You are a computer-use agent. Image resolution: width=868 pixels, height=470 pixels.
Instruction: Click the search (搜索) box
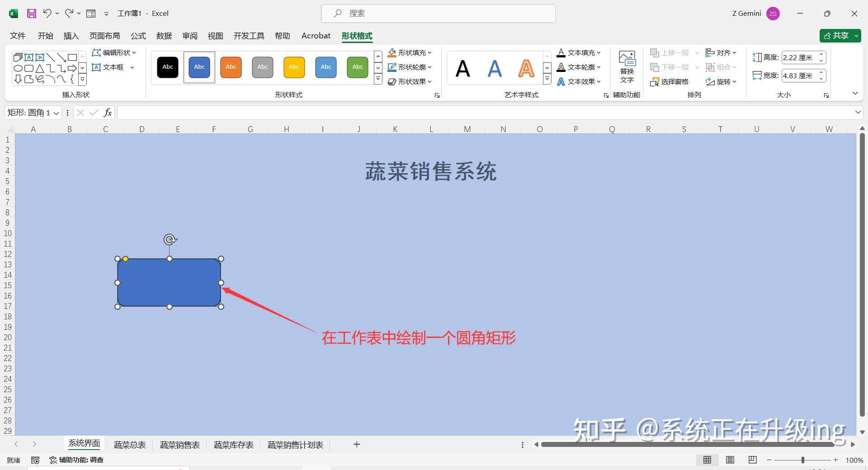[438, 14]
